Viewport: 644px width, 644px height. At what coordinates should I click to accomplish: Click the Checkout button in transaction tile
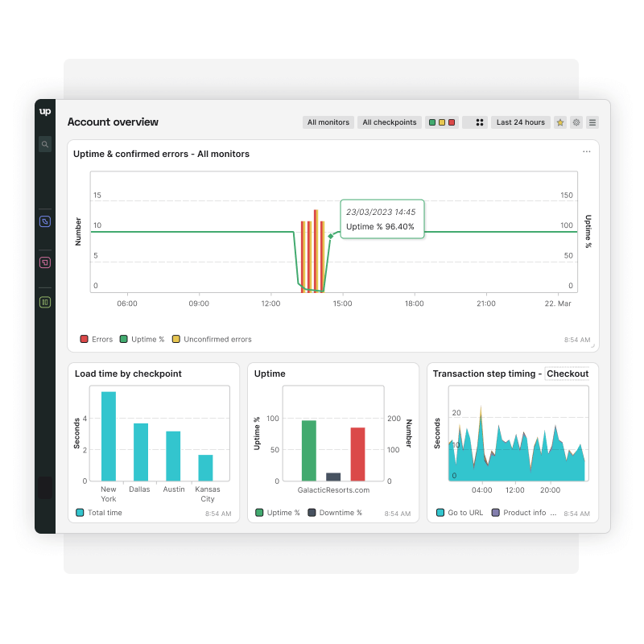click(x=567, y=374)
